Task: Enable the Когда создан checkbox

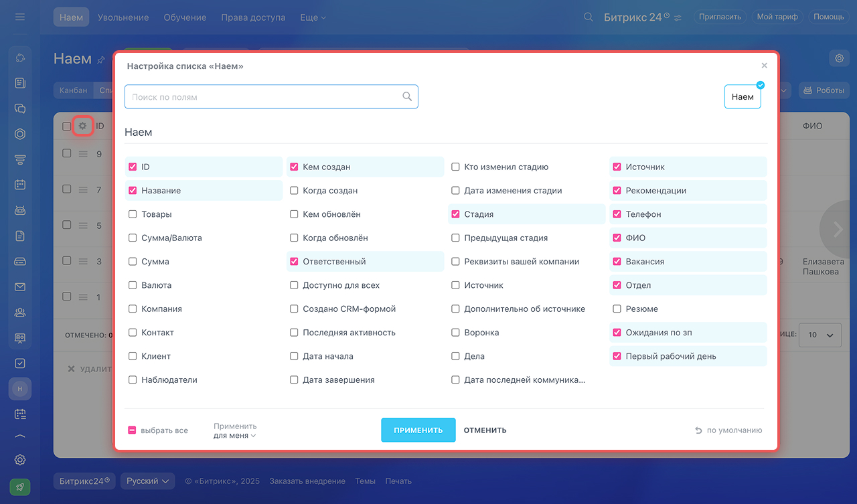Action: point(294,190)
